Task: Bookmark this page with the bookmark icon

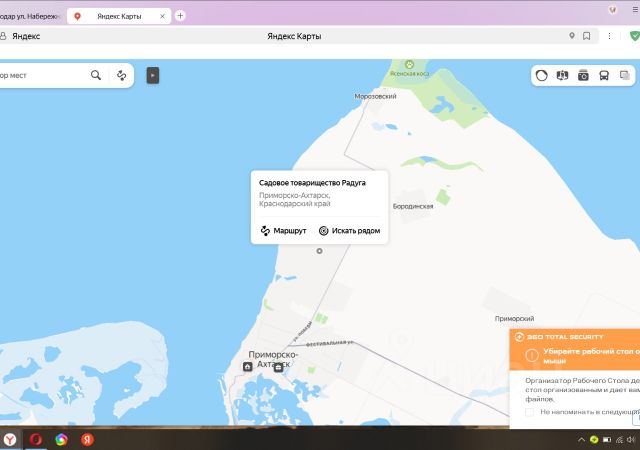Action: point(587,36)
